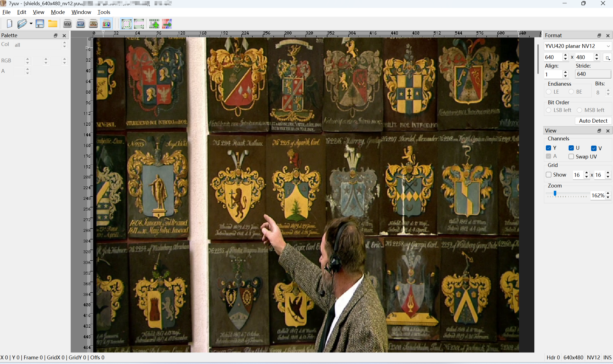The width and height of the screenshot is (613, 364).
Task: Click the new blank file icon
Action: click(x=10, y=24)
